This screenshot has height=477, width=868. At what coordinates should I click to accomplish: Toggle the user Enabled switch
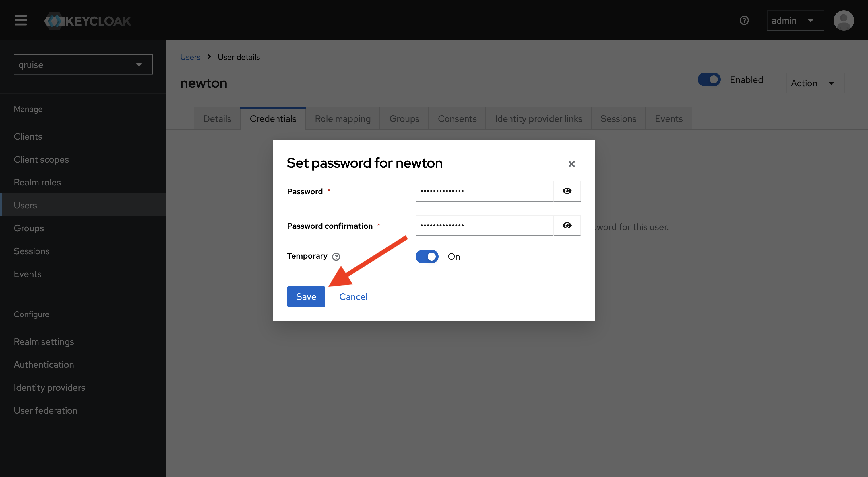click(709, 80)
